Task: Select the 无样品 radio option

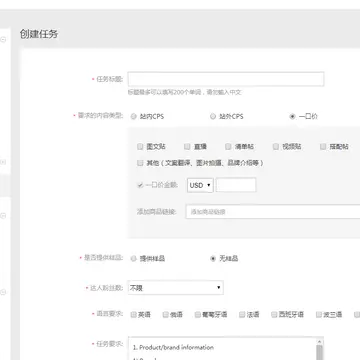Action: pos(213,259)
